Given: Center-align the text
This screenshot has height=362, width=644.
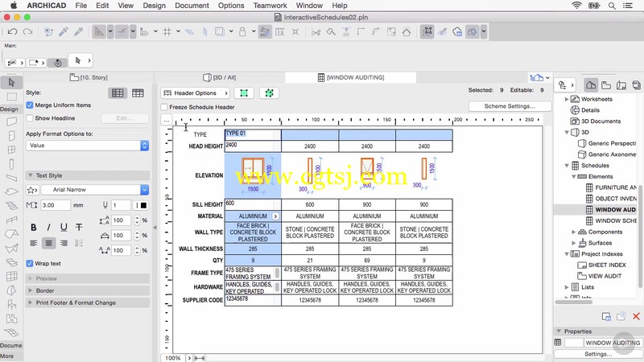Looking at the screenshot, I should [48, 243].
